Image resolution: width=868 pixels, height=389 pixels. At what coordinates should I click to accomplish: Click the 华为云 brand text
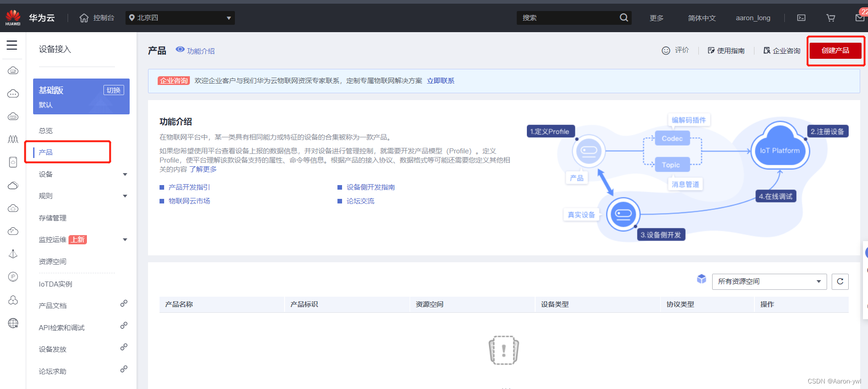pyautogui.click(x=42, y=18)
